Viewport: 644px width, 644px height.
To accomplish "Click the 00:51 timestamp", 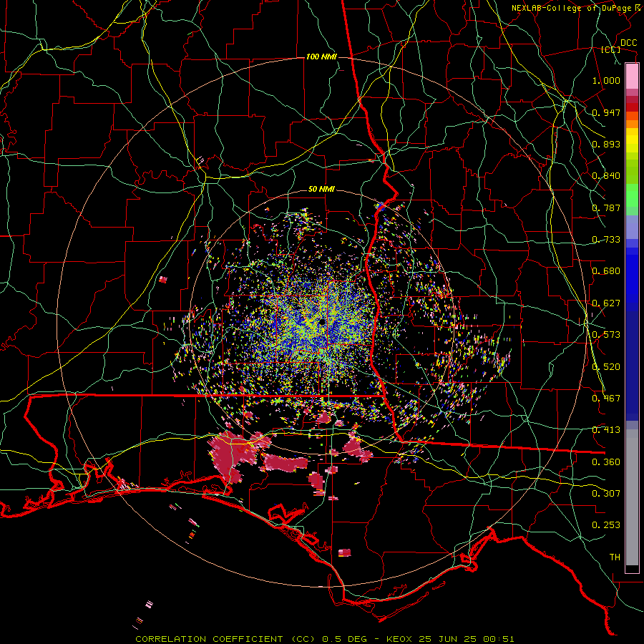I will point(498,639).
